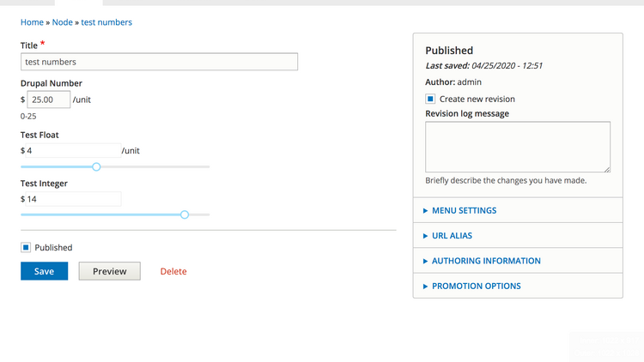Screen dimensions: 644x362
Task: Click the red Delete link
Action: click(173, 271)
